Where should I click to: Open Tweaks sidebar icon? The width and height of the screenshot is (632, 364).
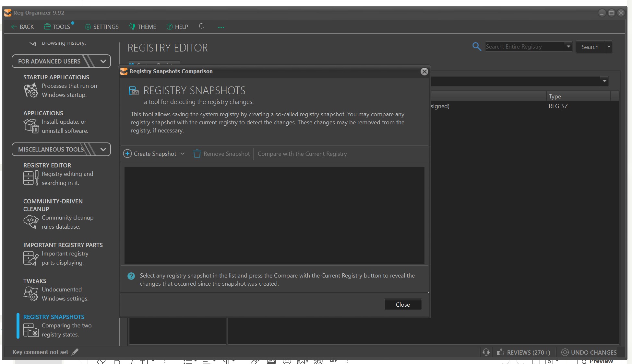point(31,294)
